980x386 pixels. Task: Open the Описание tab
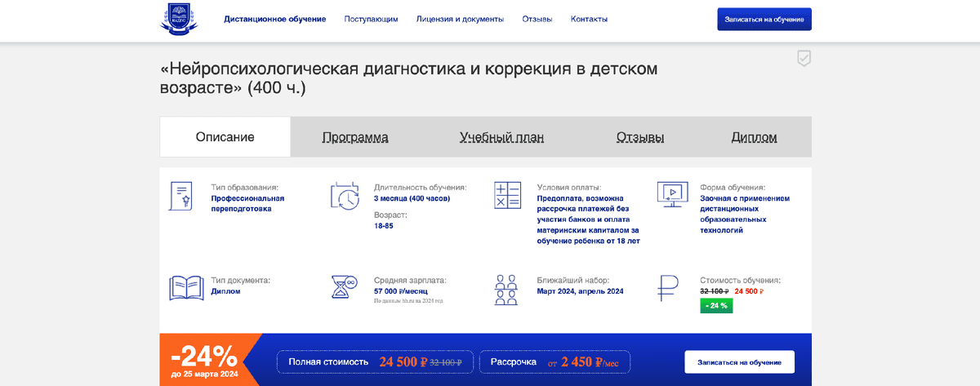225,137
